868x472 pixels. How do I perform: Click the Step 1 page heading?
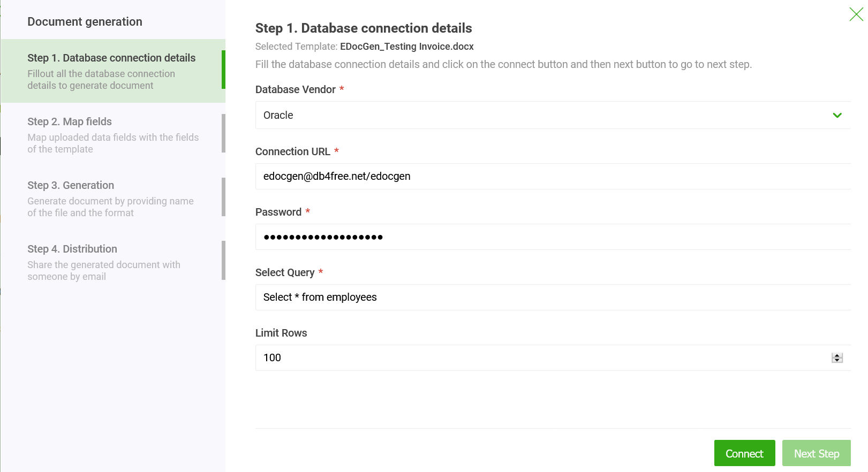point(363,28)
